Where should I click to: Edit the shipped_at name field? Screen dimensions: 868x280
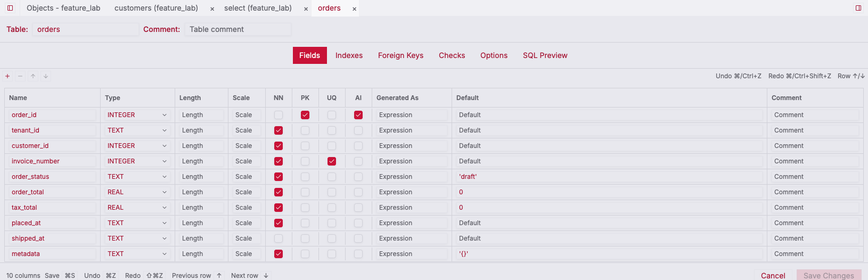[x=52, y=238]
